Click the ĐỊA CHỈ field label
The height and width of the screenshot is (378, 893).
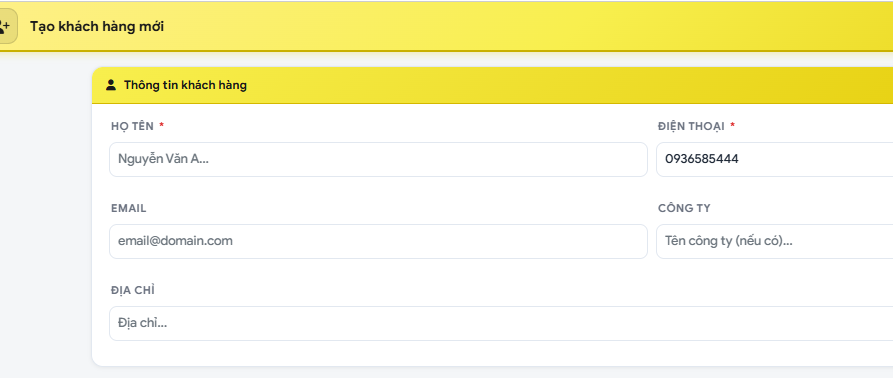133,290
